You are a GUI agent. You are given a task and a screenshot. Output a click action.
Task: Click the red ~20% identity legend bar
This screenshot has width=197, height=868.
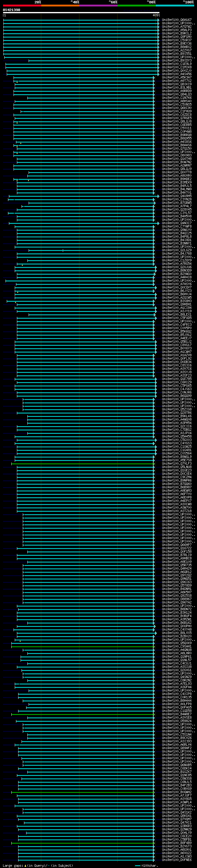coord(22,6)
